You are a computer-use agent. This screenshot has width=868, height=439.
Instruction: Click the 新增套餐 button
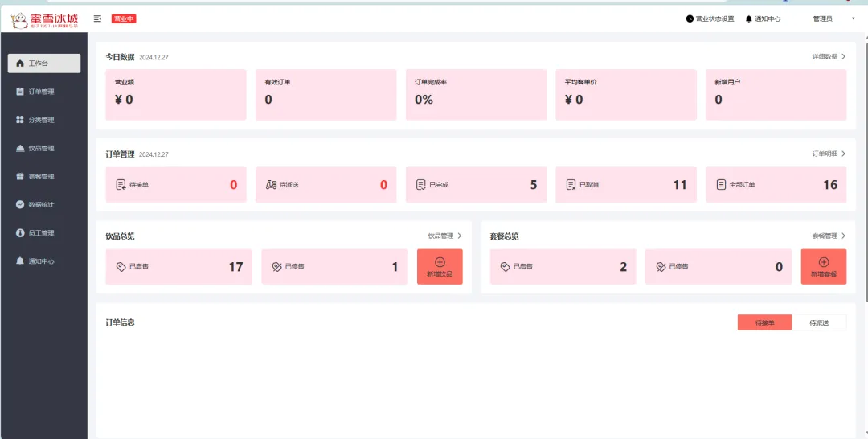pos(824,267)
